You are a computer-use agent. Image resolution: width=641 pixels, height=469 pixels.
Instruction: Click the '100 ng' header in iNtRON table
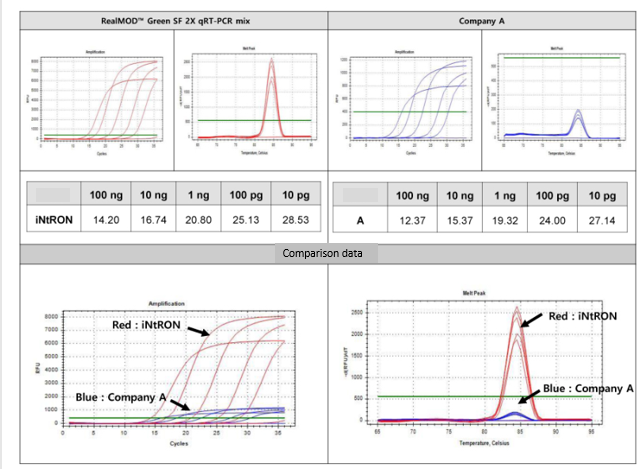click(106, 195)
